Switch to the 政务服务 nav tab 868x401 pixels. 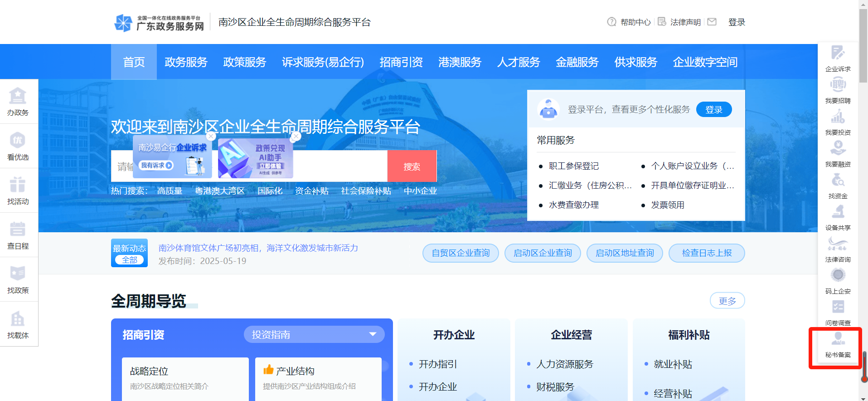[x=186, y=62]
